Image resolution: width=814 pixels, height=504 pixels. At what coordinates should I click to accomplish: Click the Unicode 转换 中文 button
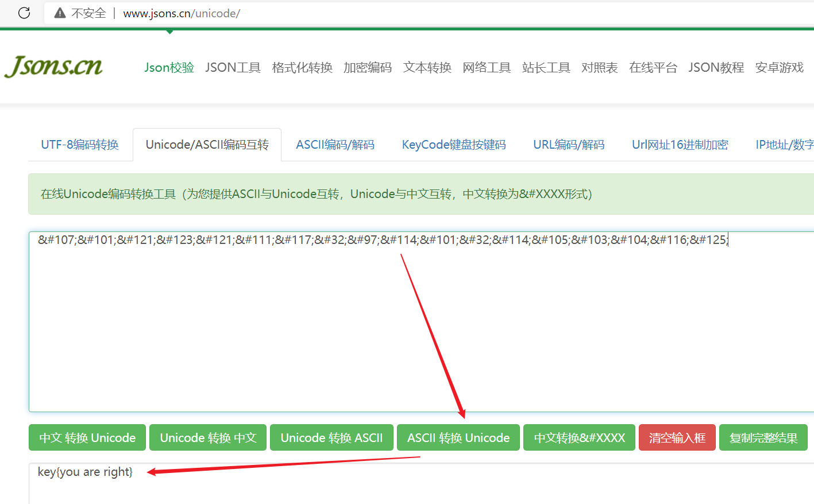[x=207, y=437]
